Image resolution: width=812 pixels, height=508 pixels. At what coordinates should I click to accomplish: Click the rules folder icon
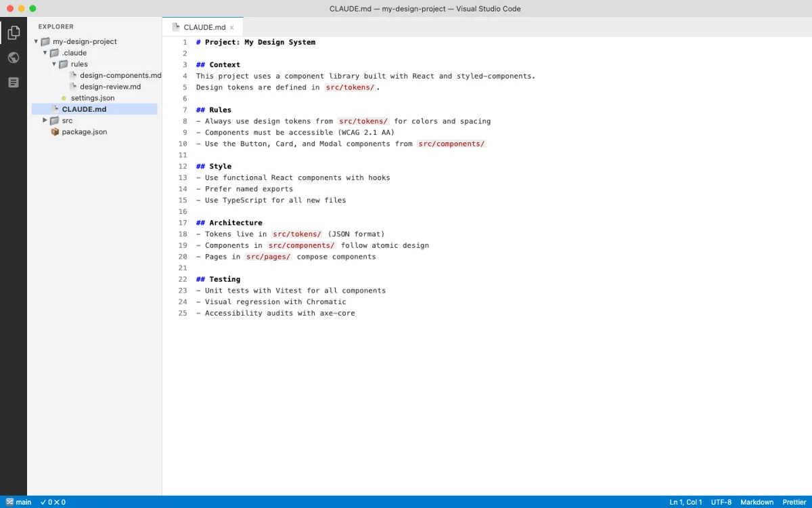click(63, 64)
